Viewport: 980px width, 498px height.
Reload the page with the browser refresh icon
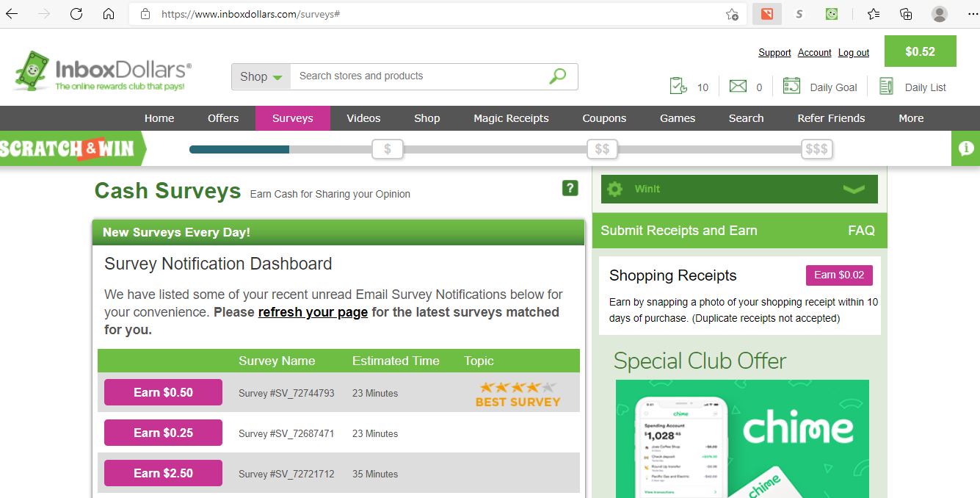[x=76, y=13]
